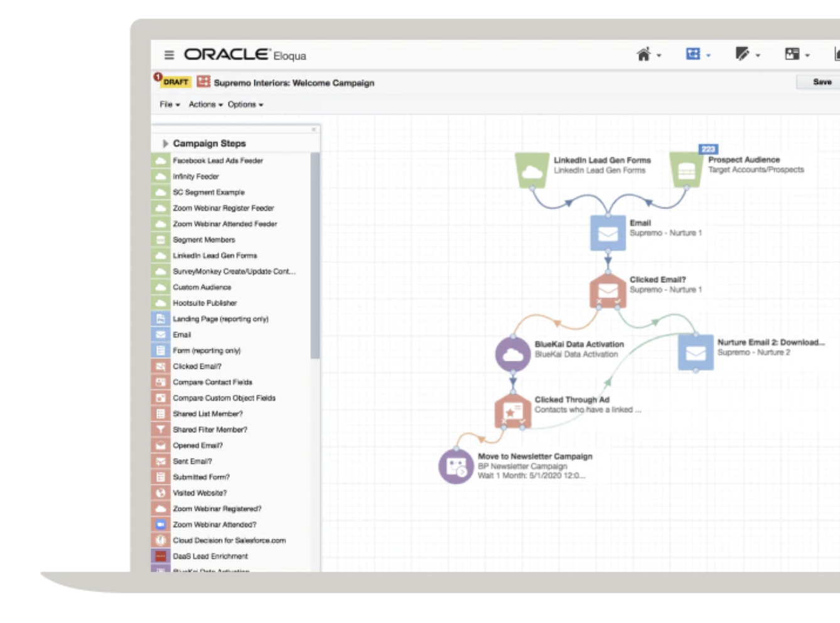Select the Clicked Email? decision node on canvas

pyautogui.click(x=608, y=290)
